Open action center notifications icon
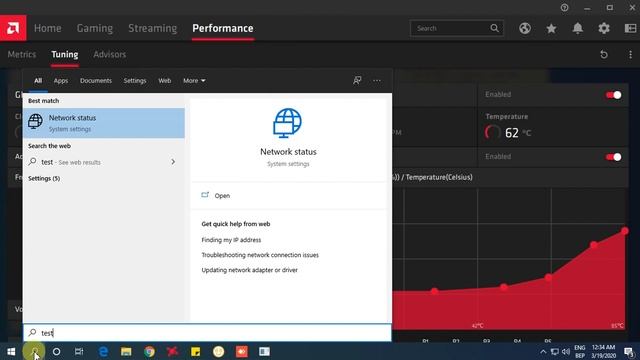The image size is (640, 360). [629, 352]
